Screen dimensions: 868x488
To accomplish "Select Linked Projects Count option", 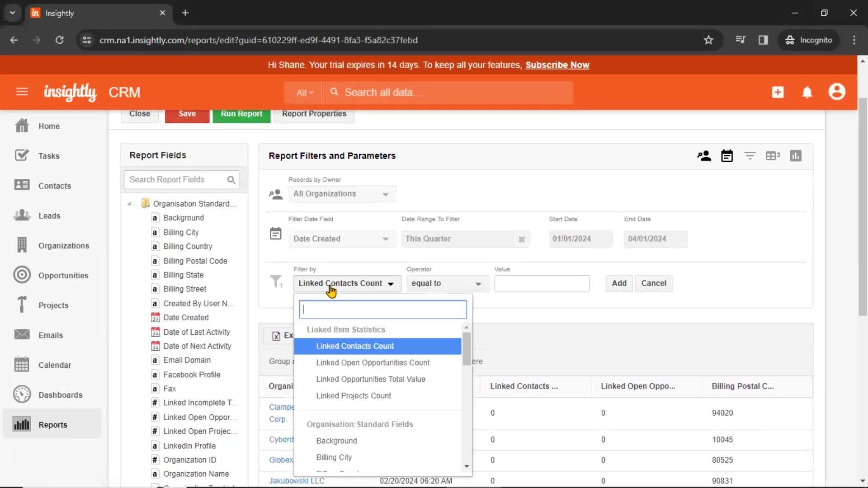I will pos(354,395).
